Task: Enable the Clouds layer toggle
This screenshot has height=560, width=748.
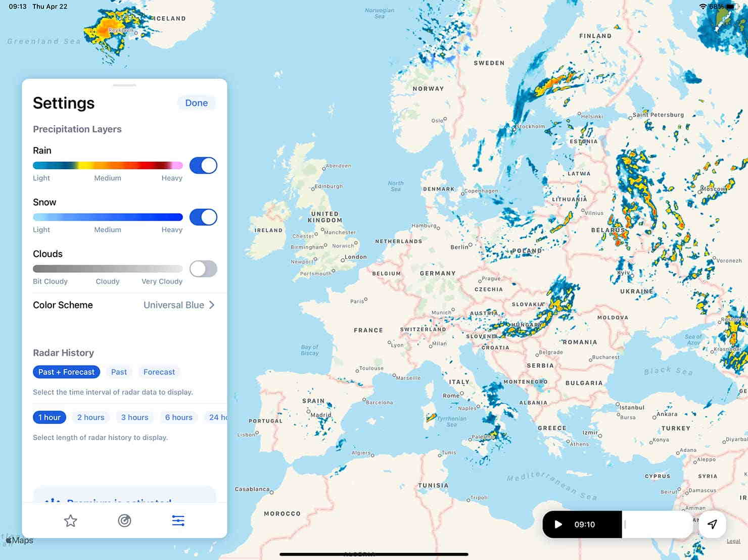Action: click(x=203, y=269)
